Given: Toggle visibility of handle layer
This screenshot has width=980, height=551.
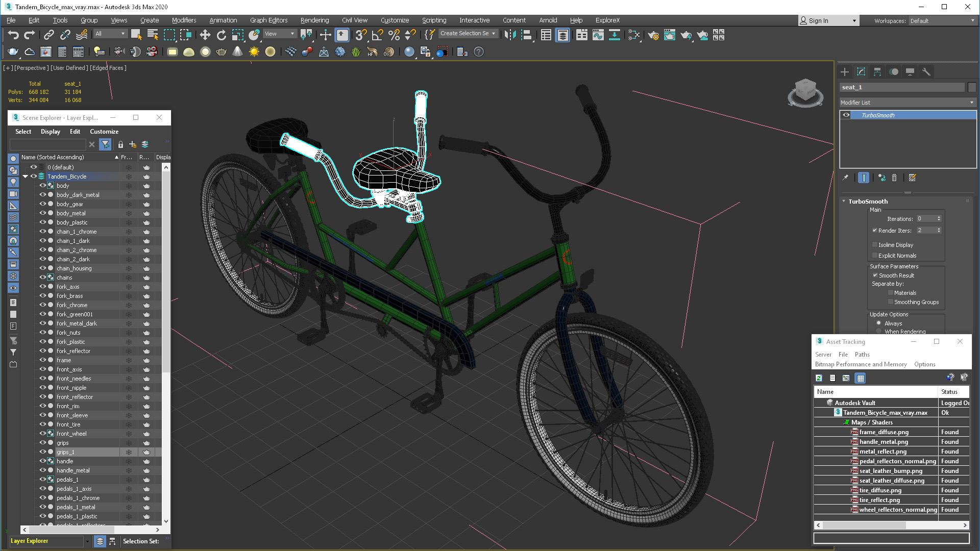Looking at the screenshot, I should tap(42, 461).
